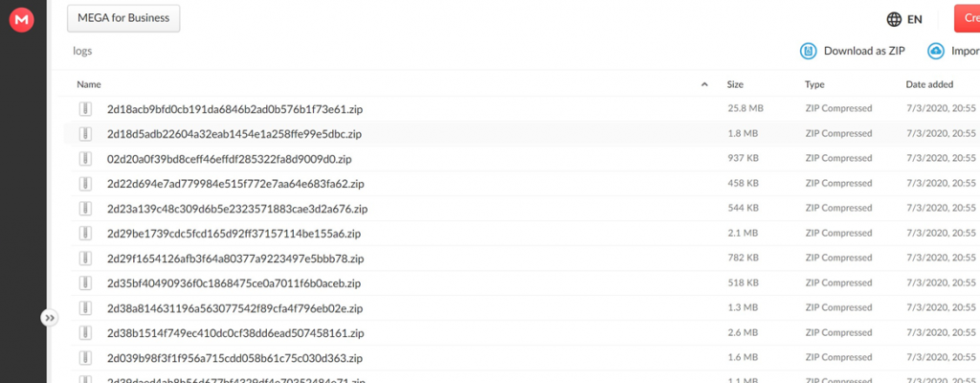The width and height of the screenshot is (980, 383).
Task: Select file 2d38b1514f749ec410dc0cf38dd6ead507458161.zip
Action: [x=235, y=333]
